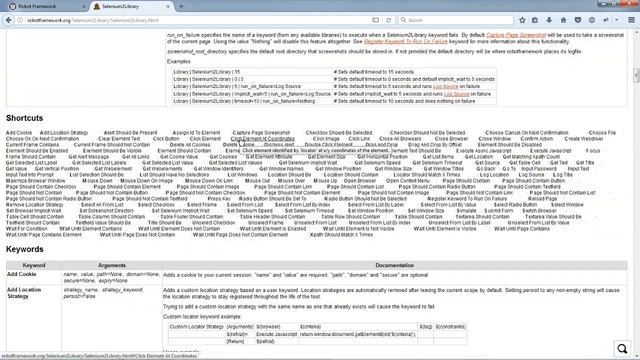640x360 pixels.
Task: Go back with the browser back arrow
Action: [x=9, y=20]
